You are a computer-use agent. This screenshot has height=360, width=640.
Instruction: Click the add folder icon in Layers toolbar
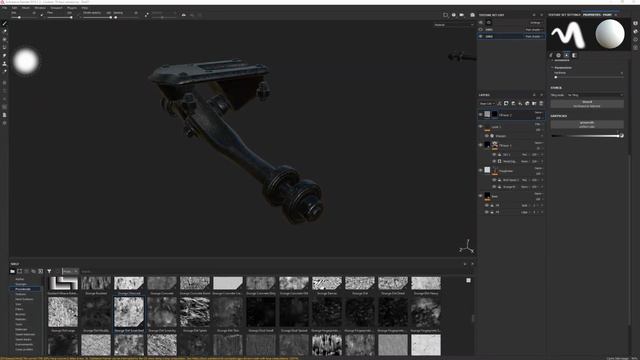pyautogui.click(x=534, y=104)
